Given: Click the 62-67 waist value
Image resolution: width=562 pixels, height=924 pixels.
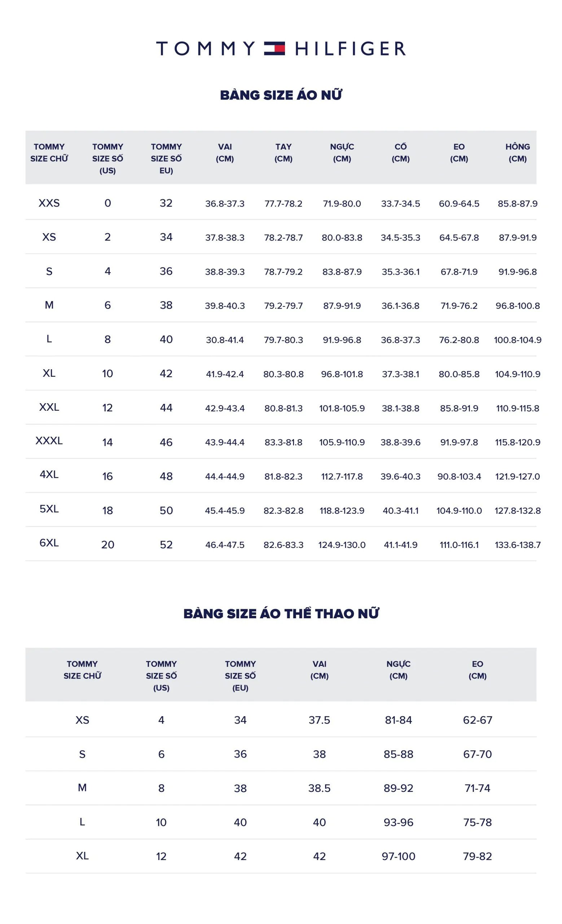Looking at the screenshot, I should pyautogui.click(x=477, y=720).
